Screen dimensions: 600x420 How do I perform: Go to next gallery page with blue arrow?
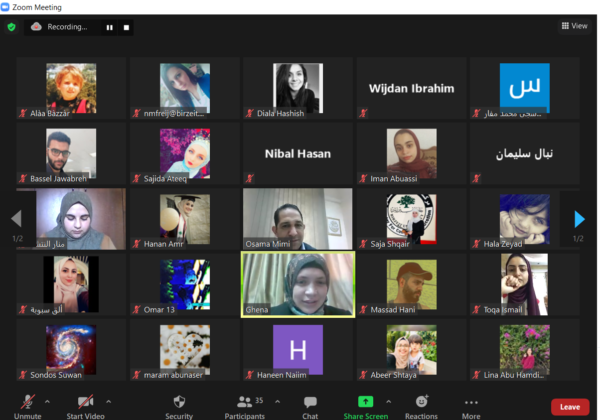579,219
